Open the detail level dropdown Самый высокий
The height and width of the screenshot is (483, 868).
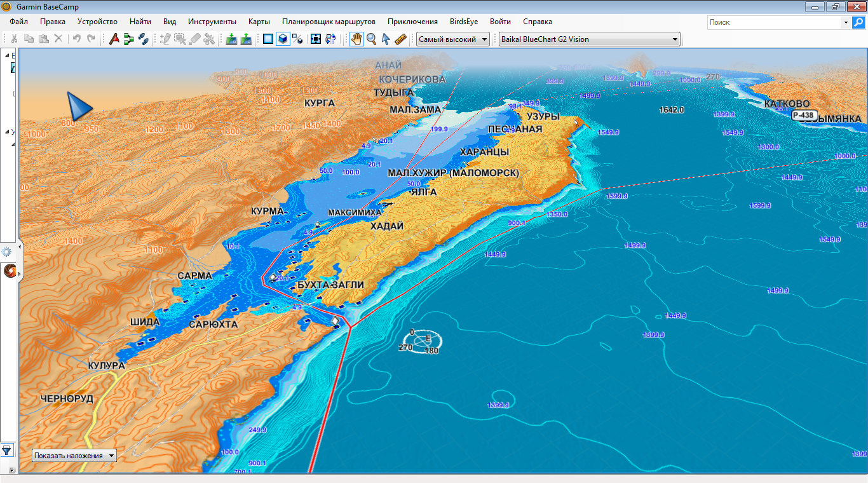click(x=453, y=39)
